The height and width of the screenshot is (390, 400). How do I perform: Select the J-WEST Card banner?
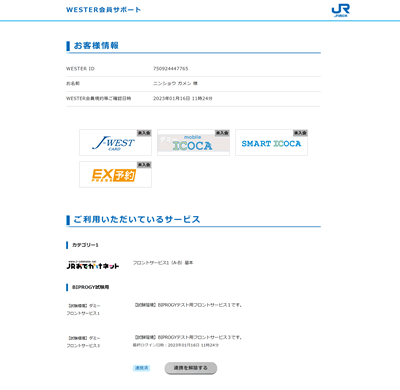(x=115, y=143)
